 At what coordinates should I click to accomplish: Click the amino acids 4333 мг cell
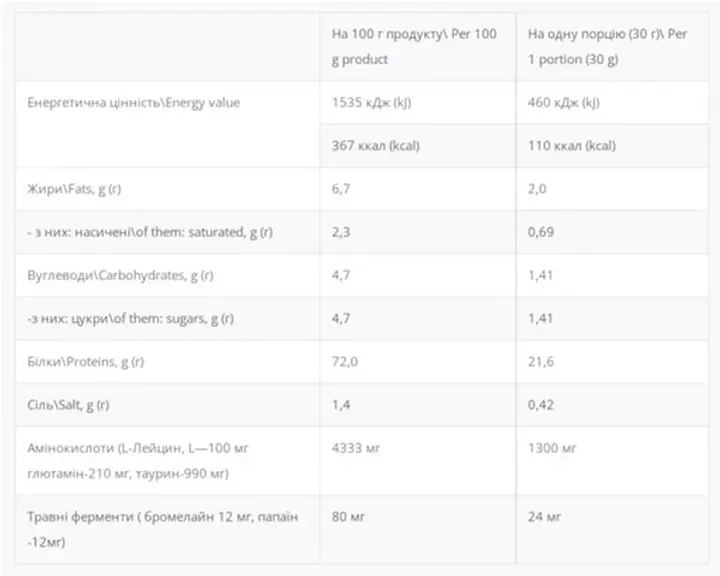pyautogui.click(x=356, y=448)
